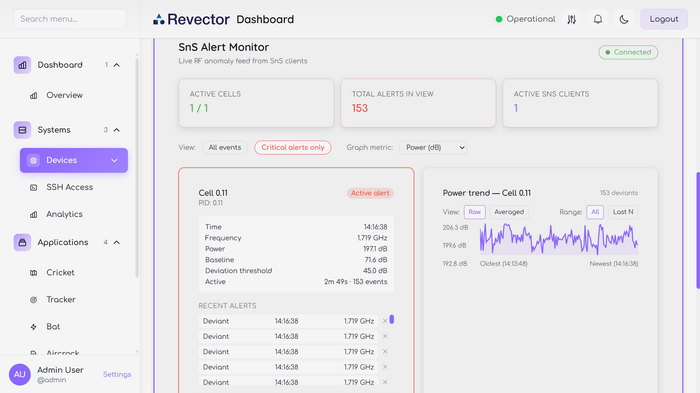Click the recent alerts list scrollbar thumb
The height and width of the screenshot is (393, 700).
tap(392, 319)
